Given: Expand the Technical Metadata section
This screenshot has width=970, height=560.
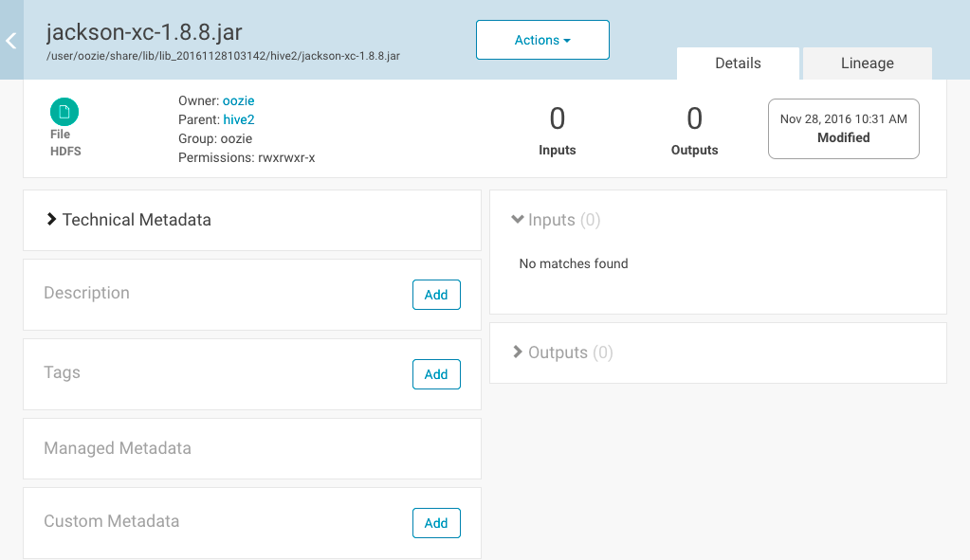Looking at the screenshot, I should pyautogui.click(x=129, y=220).
